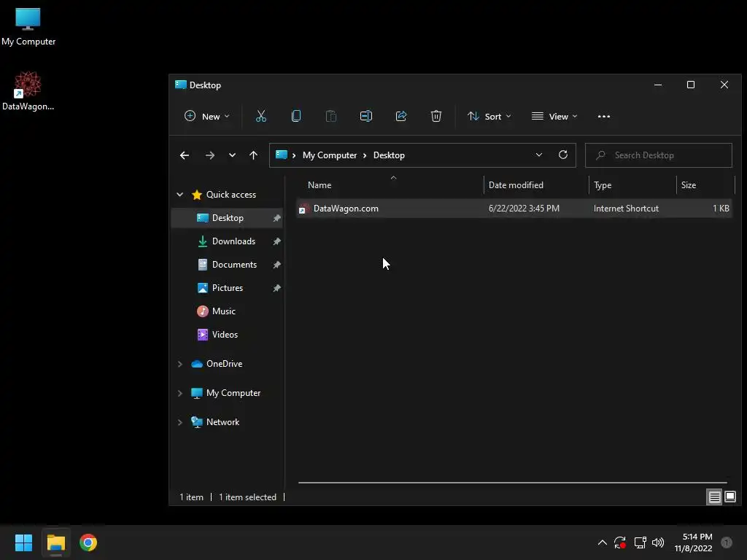Viewport: 747px width, 560px height.
Task: Click the network tray icon
Action: tap(640, 542)
